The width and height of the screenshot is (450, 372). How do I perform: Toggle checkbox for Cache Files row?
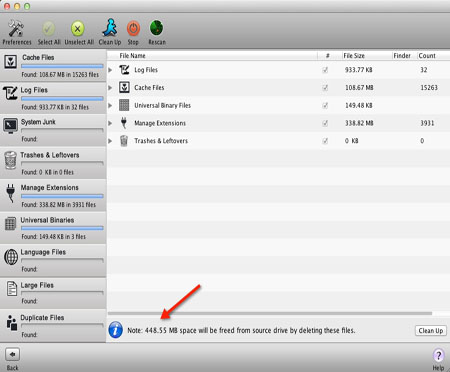pyautogui.click(x=325, y=88)
